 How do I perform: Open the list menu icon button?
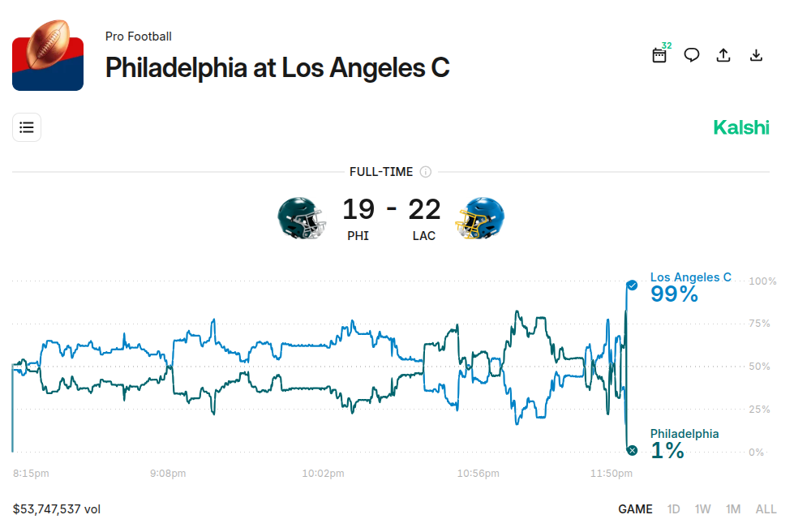pyautogui.click(x=27, y=127)
